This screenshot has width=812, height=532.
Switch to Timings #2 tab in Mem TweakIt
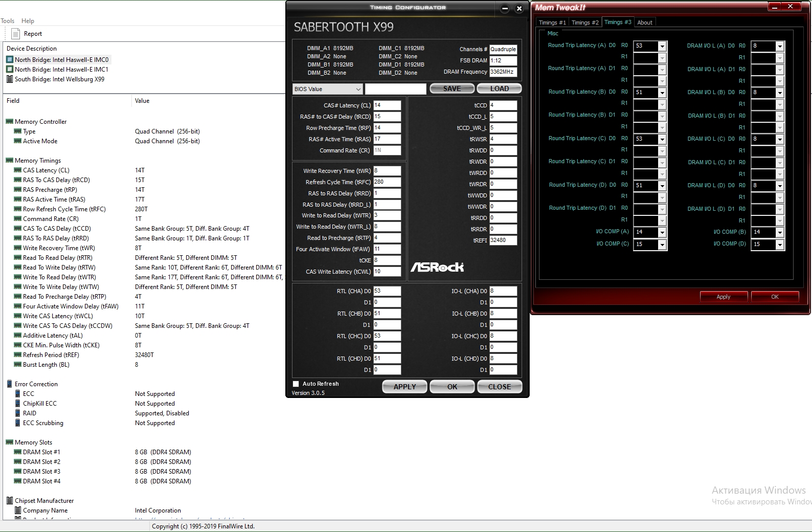coord(585,23)
